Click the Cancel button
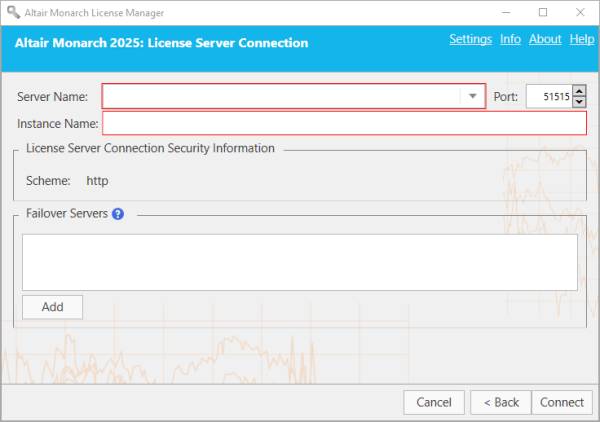This screenshot has width=600, height=422. click(434, 402)
